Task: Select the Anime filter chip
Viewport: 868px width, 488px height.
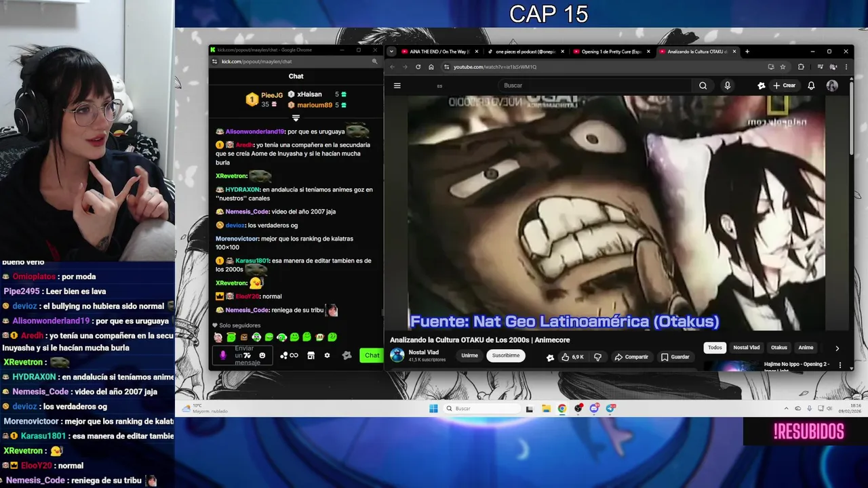Action: click(806, 348)
